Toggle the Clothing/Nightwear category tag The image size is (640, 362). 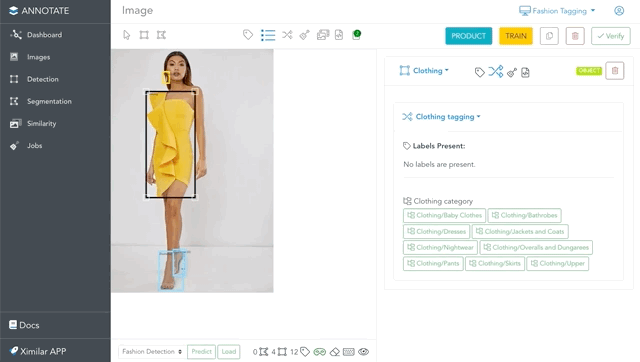[440, 247]
